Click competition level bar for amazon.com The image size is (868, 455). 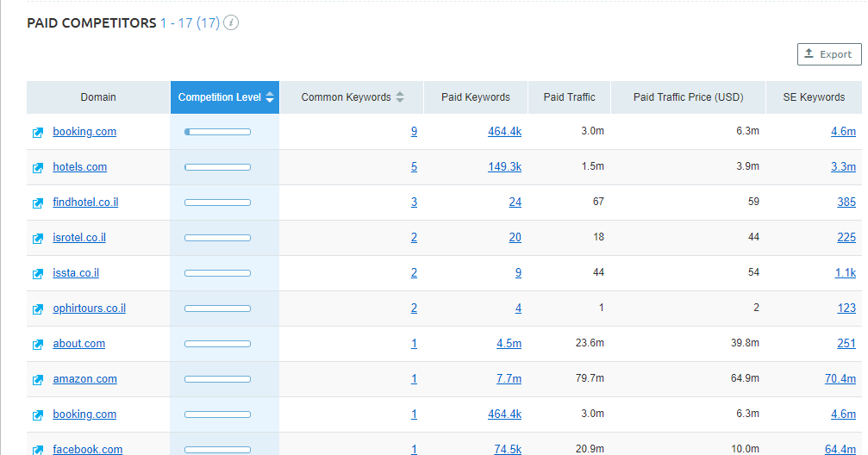[217, 379]
